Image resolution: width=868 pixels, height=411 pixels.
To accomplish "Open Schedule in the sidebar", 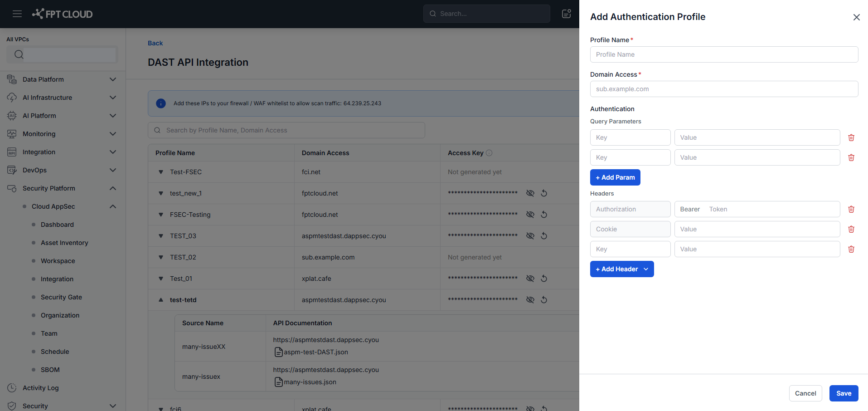I will (55, 352).
